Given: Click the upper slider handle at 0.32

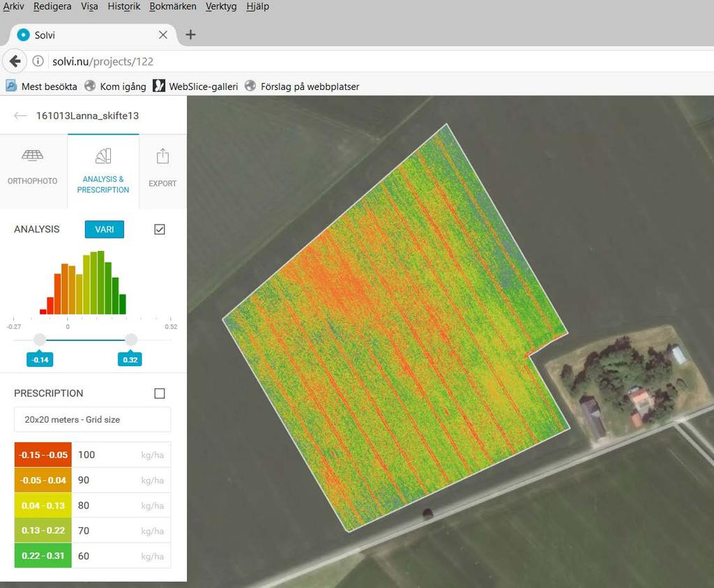Looking at the screenshot, I should coord(131,339).
